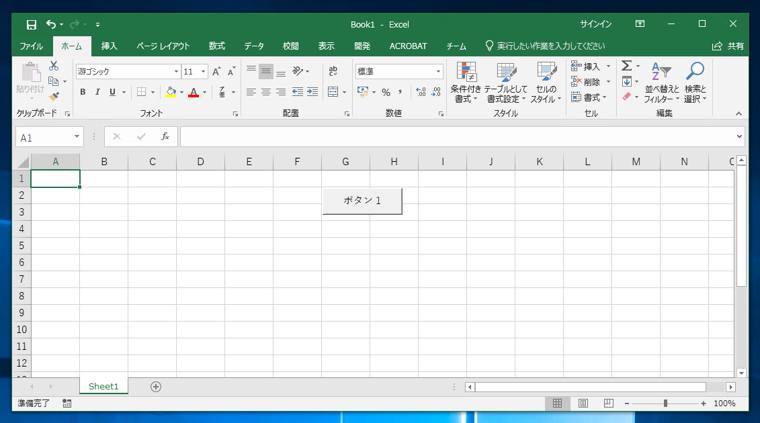760x423 pixels.
Task: Open format as table gallery
Action: [507, 82]
